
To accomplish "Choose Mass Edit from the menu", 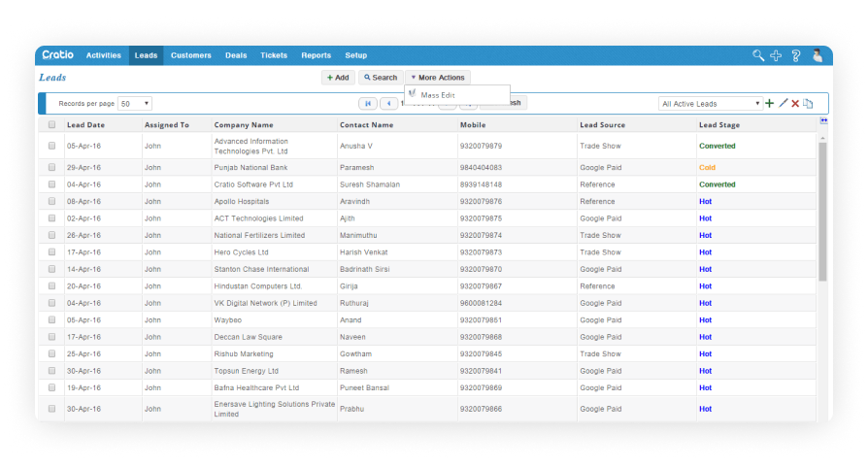I will pyautogui.click(x=437, y=95).
